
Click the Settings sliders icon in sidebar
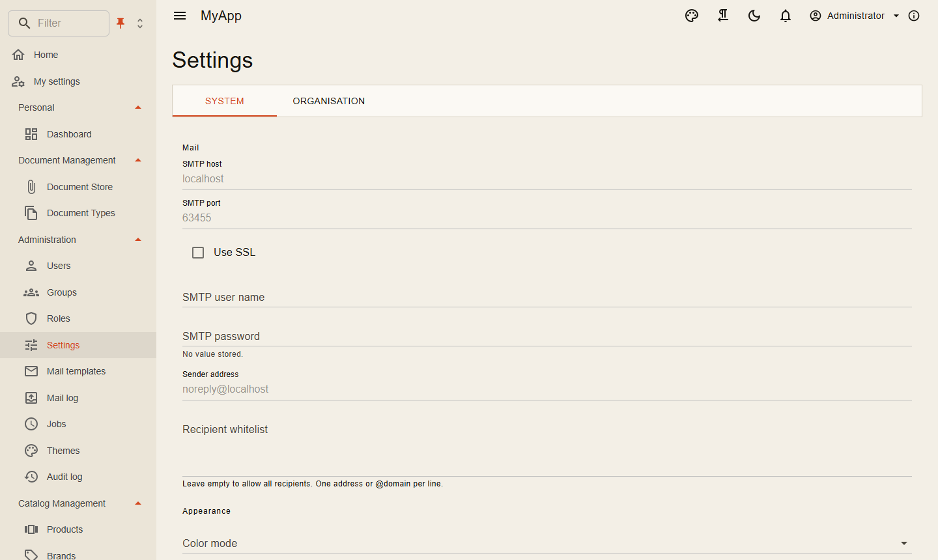tap(31, 345)
